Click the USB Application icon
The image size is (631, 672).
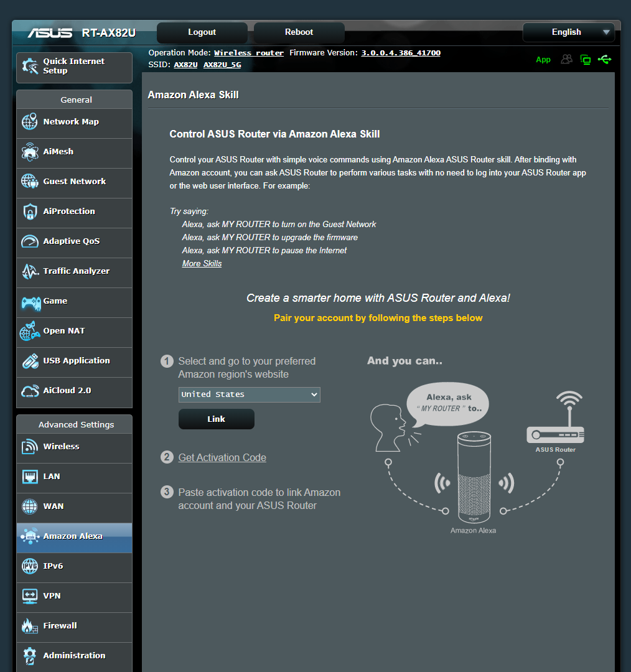click(x=30, y=361)
